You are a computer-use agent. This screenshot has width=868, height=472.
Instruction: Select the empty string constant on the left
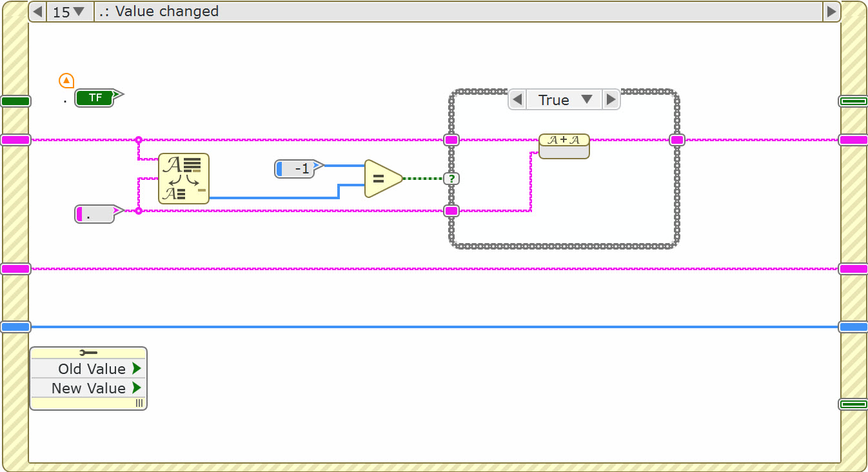(x=94, y=214)
